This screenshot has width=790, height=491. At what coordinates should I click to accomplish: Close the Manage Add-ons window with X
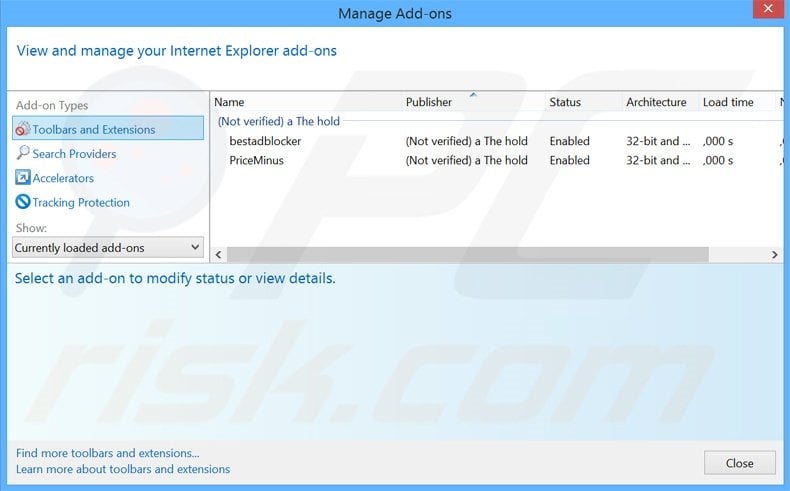768,9
